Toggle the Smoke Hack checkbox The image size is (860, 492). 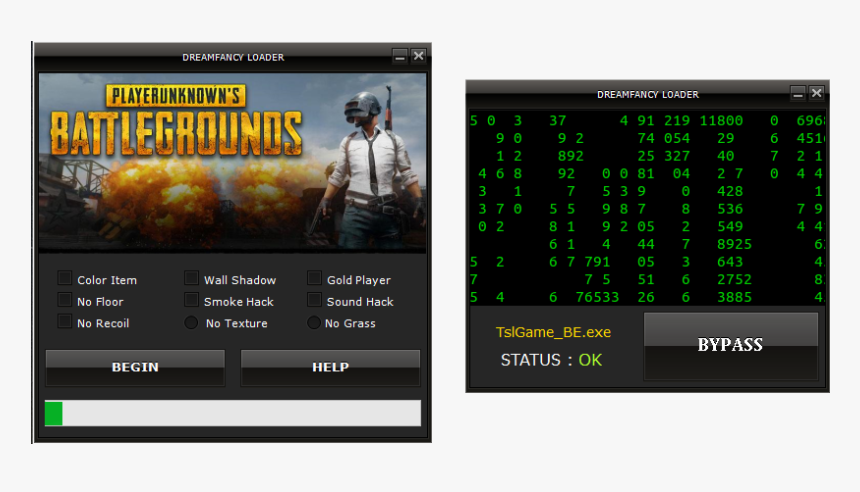tap(191, 300)
